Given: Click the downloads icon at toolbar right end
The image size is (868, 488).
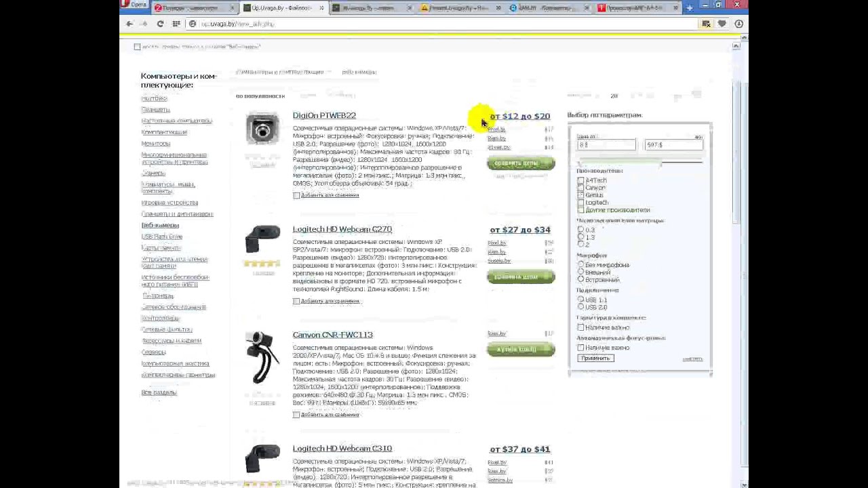Looking at the screenshot, I should (x=739, y=24).
